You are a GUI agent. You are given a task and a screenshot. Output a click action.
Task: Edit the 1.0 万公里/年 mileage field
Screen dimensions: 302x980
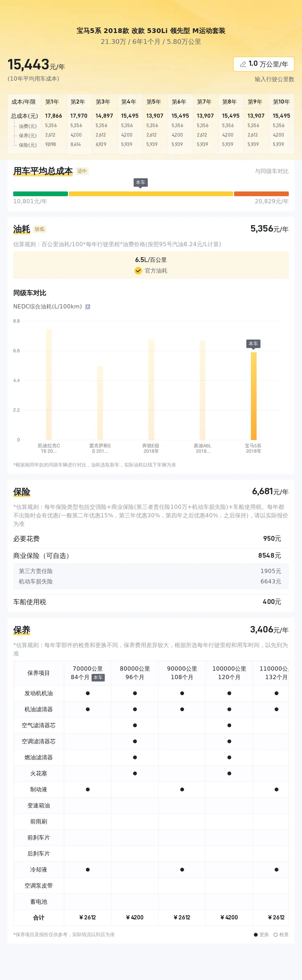coord(264,64)
